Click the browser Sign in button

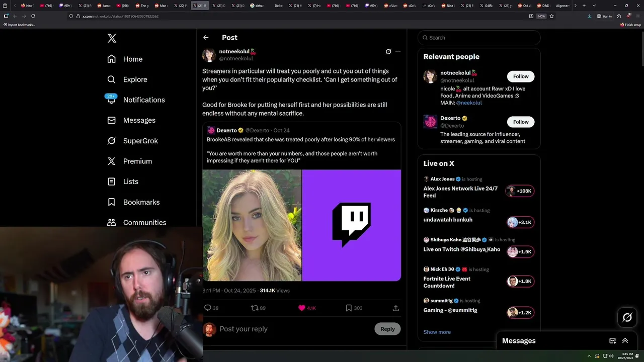point(604,16)
